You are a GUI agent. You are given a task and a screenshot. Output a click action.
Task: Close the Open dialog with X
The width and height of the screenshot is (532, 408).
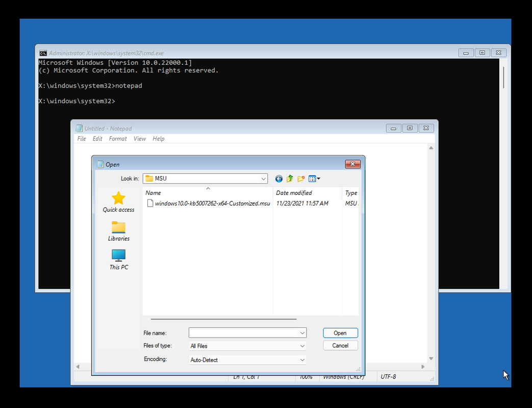point(352,164)
